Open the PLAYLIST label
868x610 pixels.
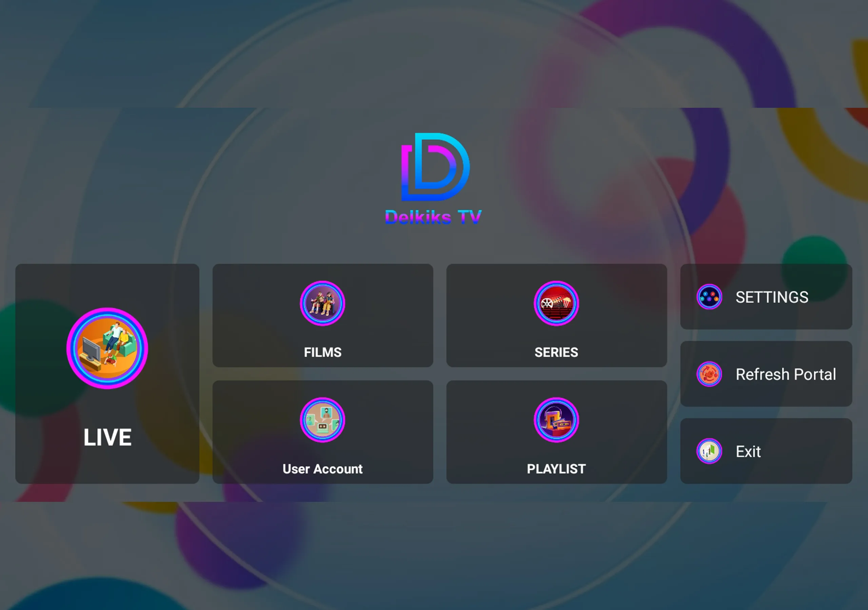(556, 469)
